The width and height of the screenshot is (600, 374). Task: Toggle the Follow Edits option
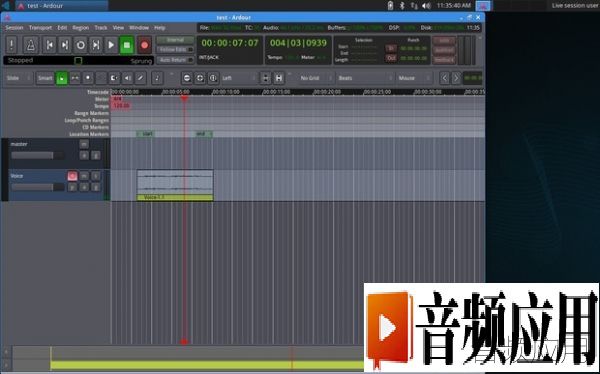[175, 50]
